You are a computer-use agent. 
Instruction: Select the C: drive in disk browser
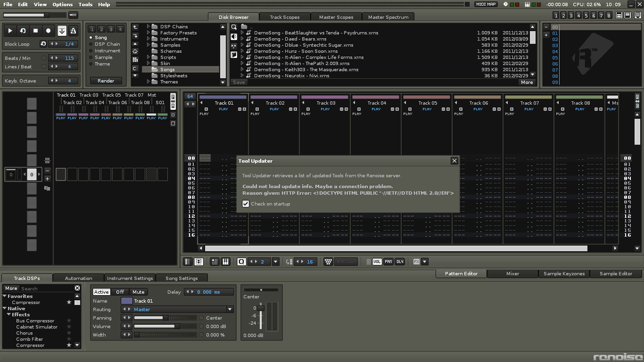tap(135, 69)
